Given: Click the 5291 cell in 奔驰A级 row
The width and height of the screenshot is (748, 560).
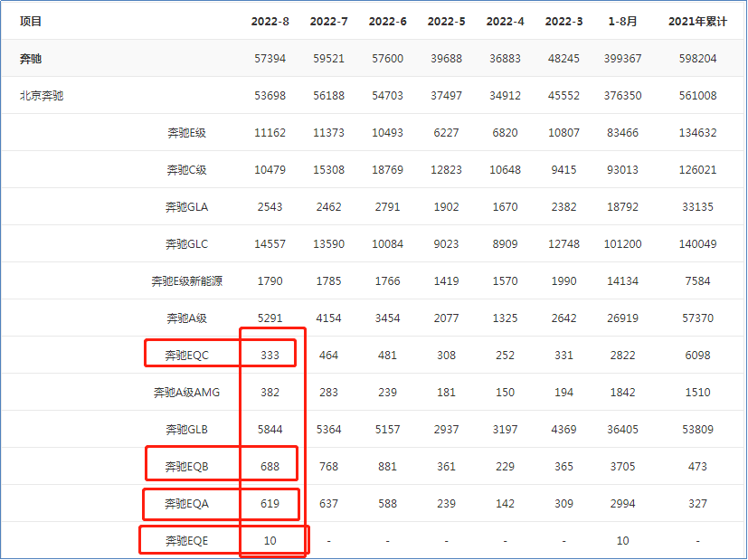Looking at the screenshot, I should (x=270, y=318).
